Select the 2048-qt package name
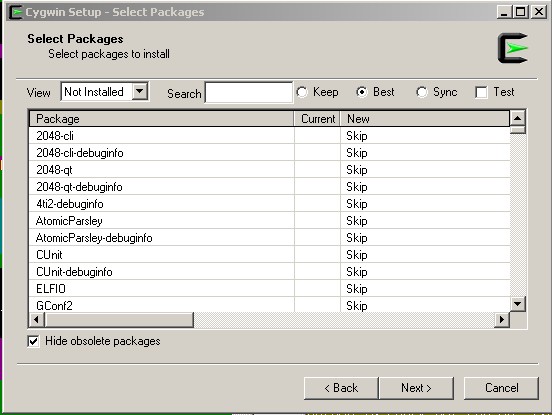The image size is (552, 415). pos(55,170)
